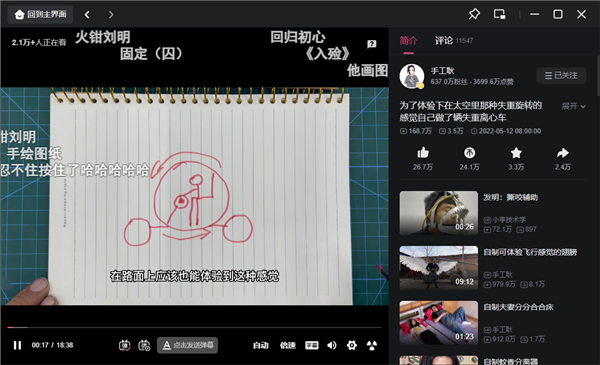Click the 2.1万+人正在看 viewer count
Screen dimensions: 600x365
pos(39,42)
